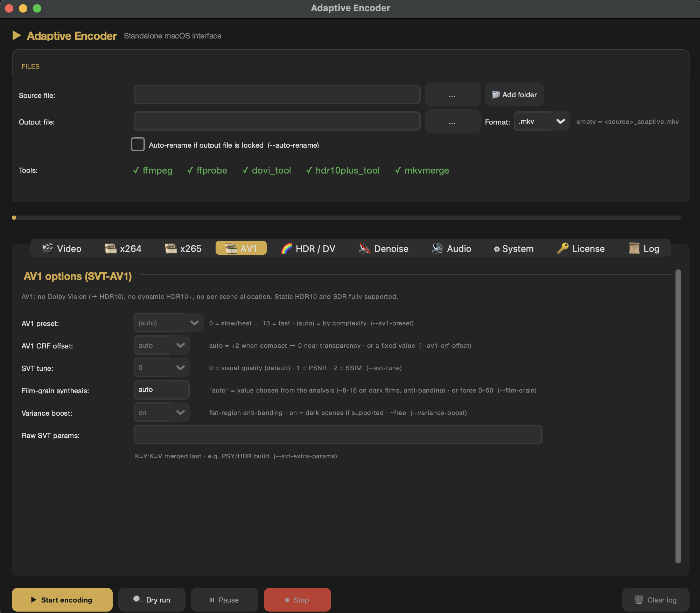
Task: Click the dovi_tool label
Action: point(272,170)
